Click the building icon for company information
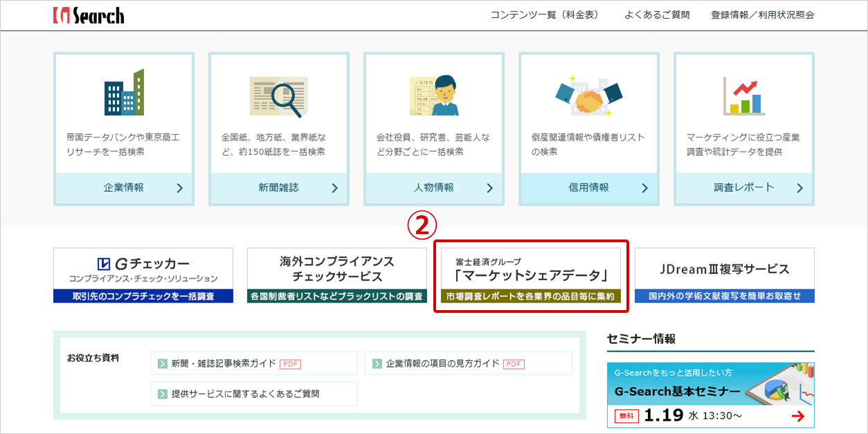The width and height of the screenshot is (868, 434). [x=124, y=92]
